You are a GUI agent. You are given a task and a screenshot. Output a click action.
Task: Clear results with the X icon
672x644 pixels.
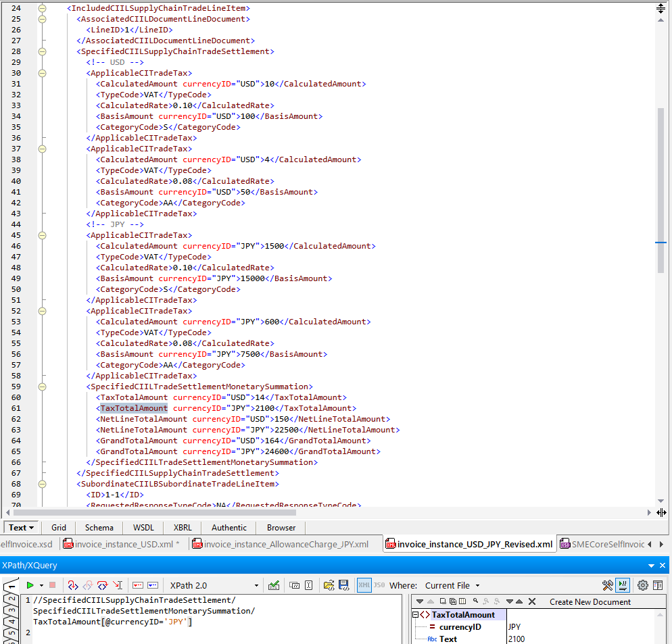pyautogui.click(x=532, y=601)
